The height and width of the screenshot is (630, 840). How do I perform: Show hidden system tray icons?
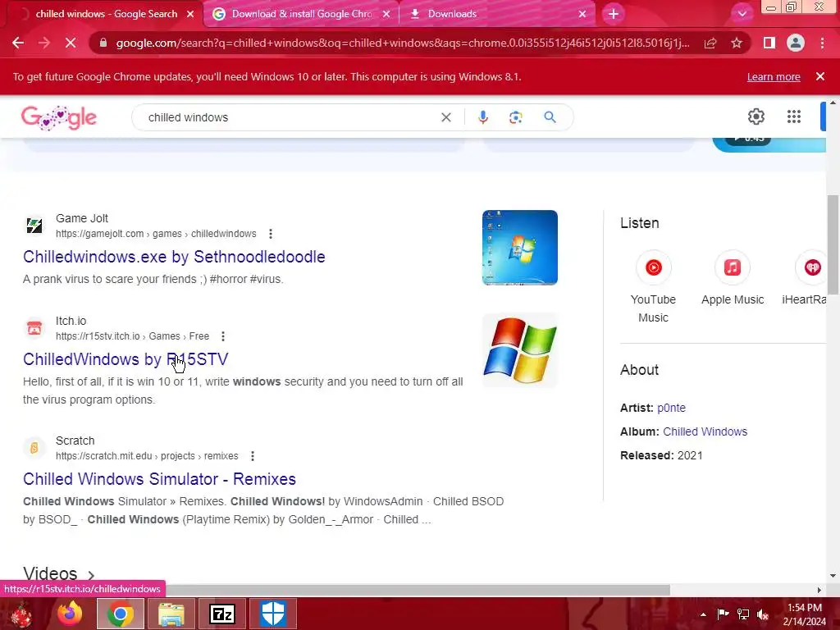point(703,614)
